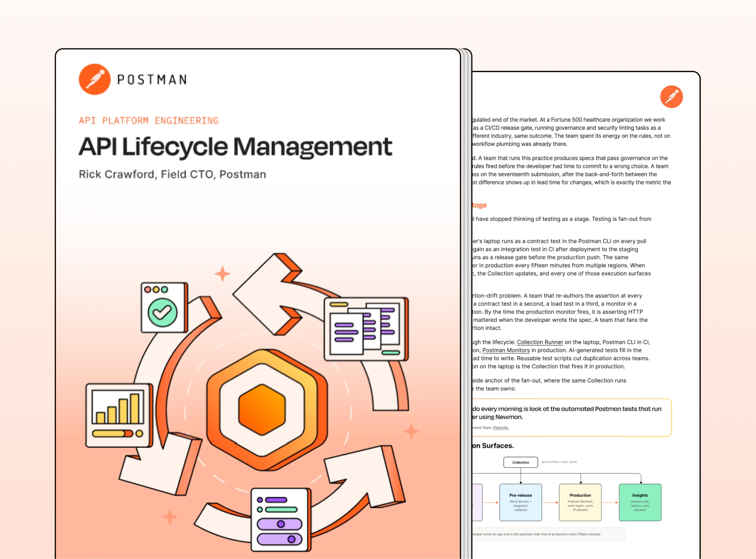756x559 pixels.
Task: Click the quote mentioning Newman
Action: tap(566, 413)
